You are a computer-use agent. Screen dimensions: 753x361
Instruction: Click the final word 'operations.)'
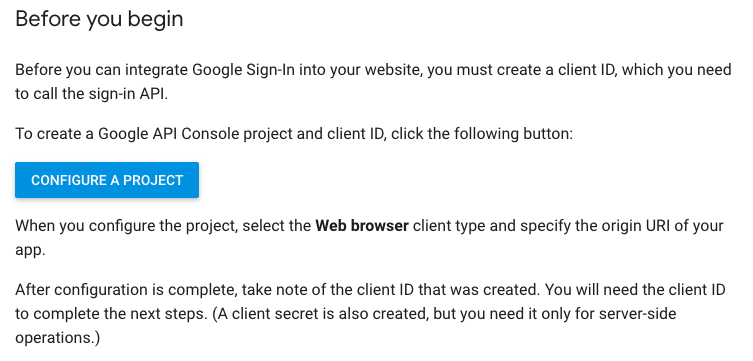point(58,338)
